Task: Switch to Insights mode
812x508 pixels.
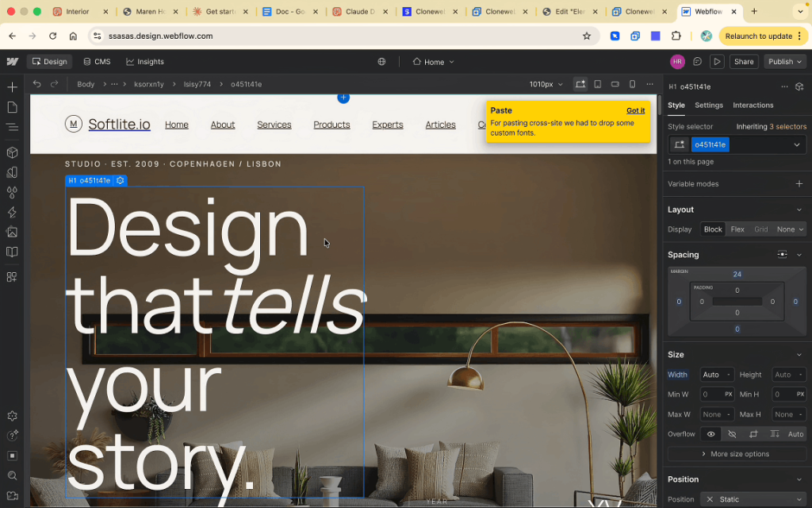Action: [145, 62]
